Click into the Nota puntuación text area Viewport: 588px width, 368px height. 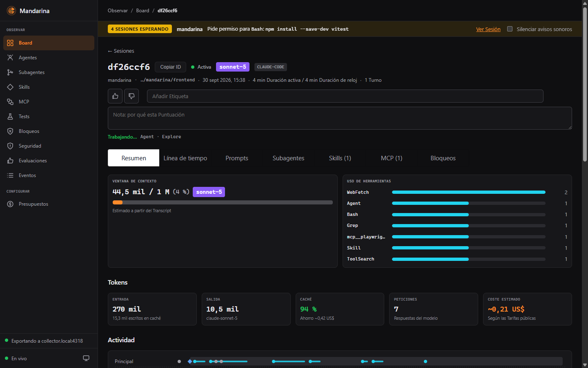tap(340, 118)
